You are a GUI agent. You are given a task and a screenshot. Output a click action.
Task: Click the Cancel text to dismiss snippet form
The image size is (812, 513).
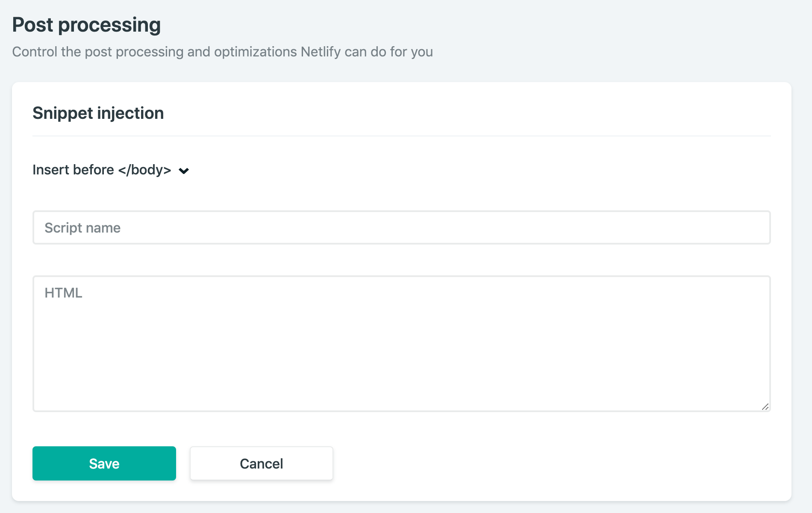pyautogui.click(x=261, y=464)
